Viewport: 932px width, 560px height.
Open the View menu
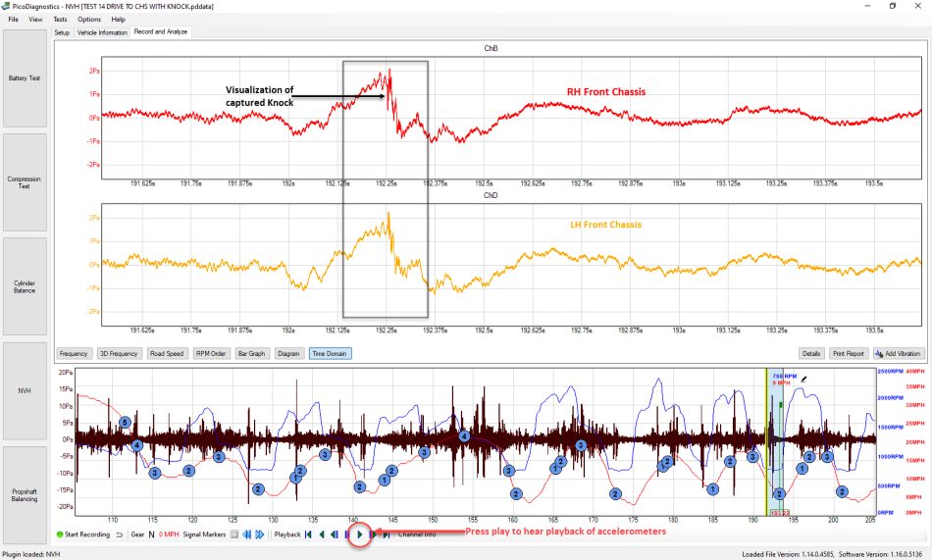coord(35,19)
